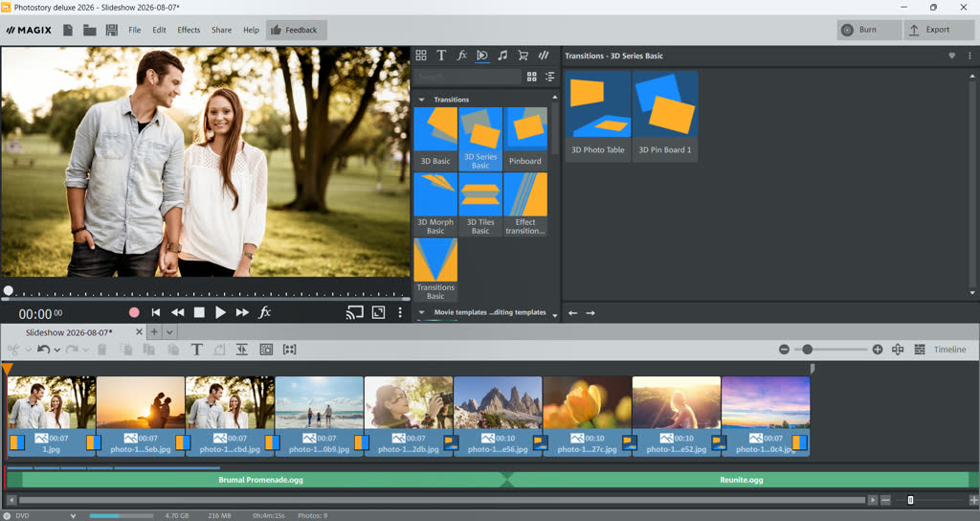Screen dimensions: 980x521
Task: Open the Titles tab (T icon) in media pool
Action: click(441, 56)
